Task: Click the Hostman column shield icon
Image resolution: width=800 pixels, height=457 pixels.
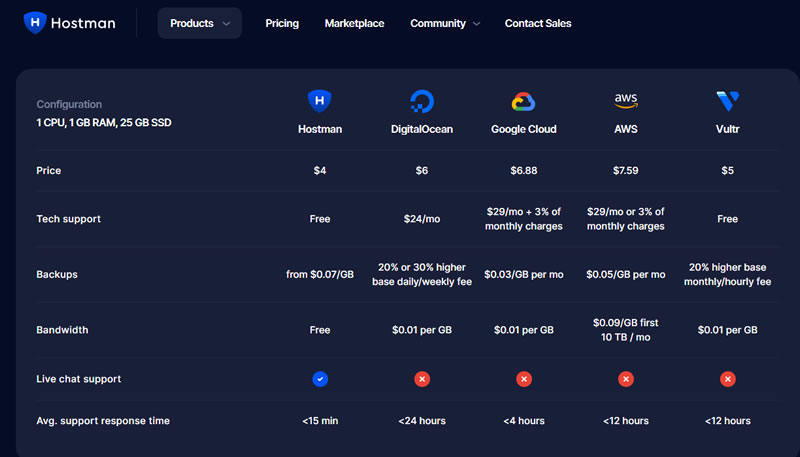Action: [320, 101]
